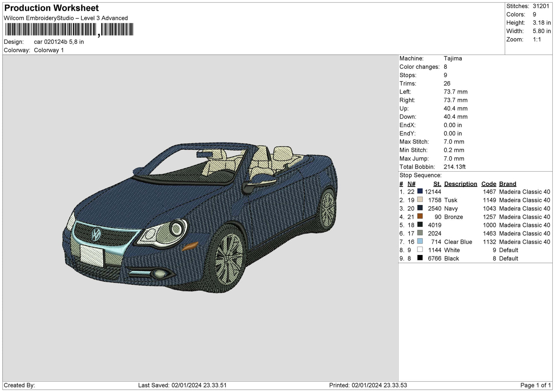Screen dimensions: 555x392
Task: Click the barcode under the worksheet title
Action: [69, 30]
